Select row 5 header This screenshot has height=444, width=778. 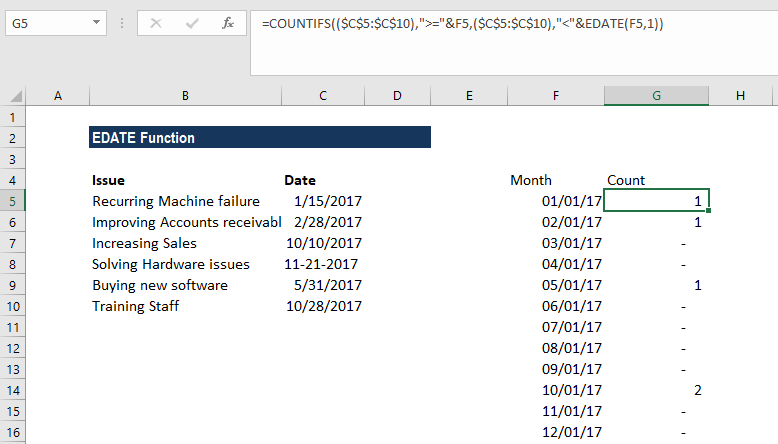[12, 201]
